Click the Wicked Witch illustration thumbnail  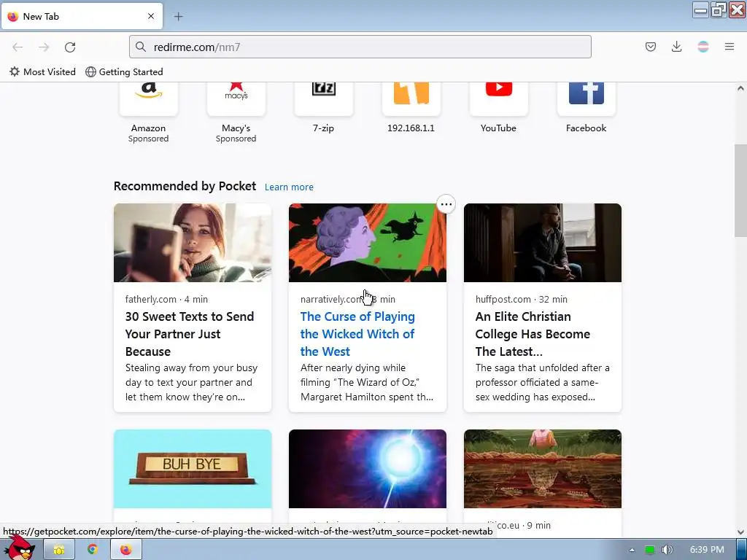click(368, 243)
